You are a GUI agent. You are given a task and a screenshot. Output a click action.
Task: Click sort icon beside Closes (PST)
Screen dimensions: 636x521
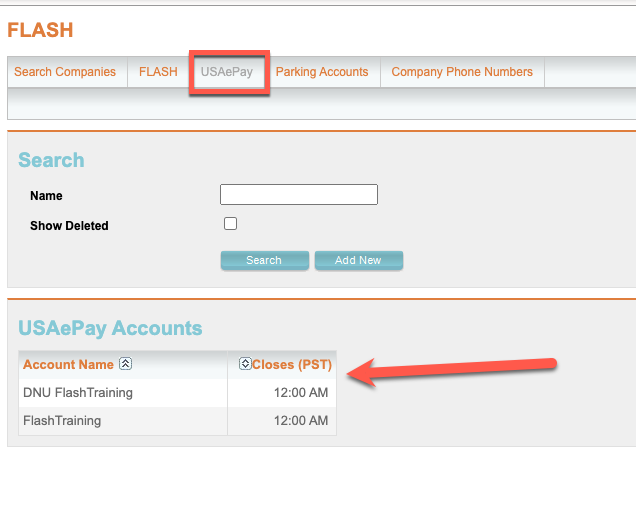[245, 364]
